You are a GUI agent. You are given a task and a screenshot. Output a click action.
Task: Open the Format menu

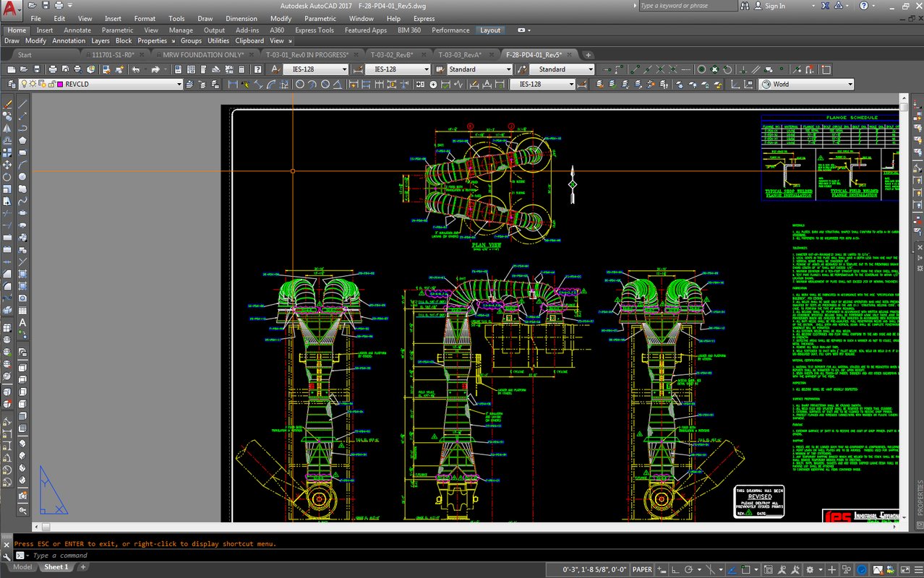click(145, 19)
